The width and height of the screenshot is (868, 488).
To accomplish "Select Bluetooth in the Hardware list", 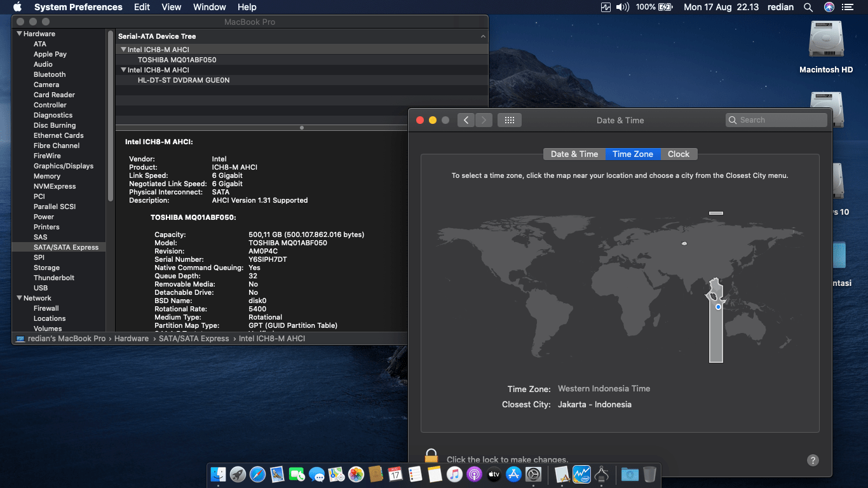I will 50,74.
